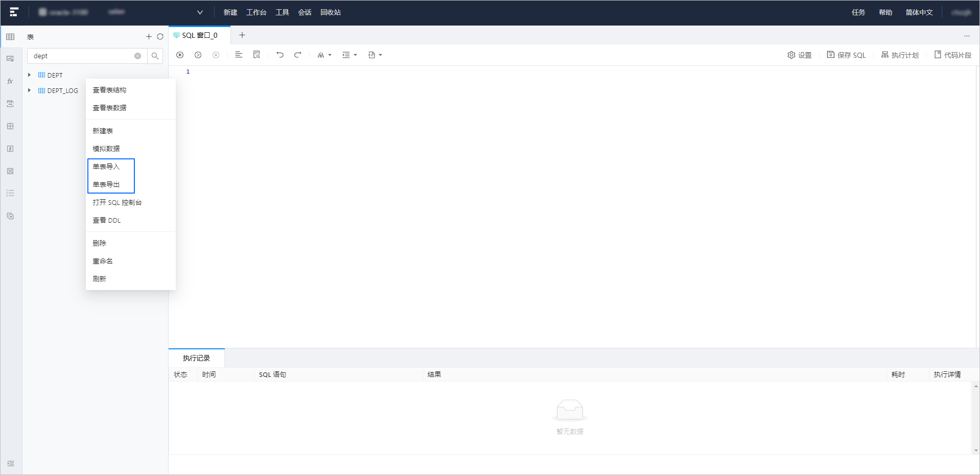Image resolution: width=980 pixels, height=475 pixels.
Task: Clear the dept search text
Action: 137,56
